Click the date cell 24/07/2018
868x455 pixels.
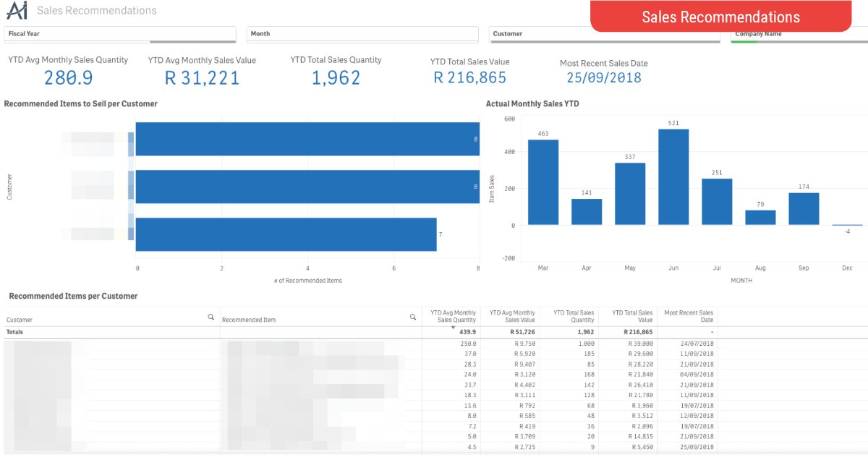click(697, 344)
